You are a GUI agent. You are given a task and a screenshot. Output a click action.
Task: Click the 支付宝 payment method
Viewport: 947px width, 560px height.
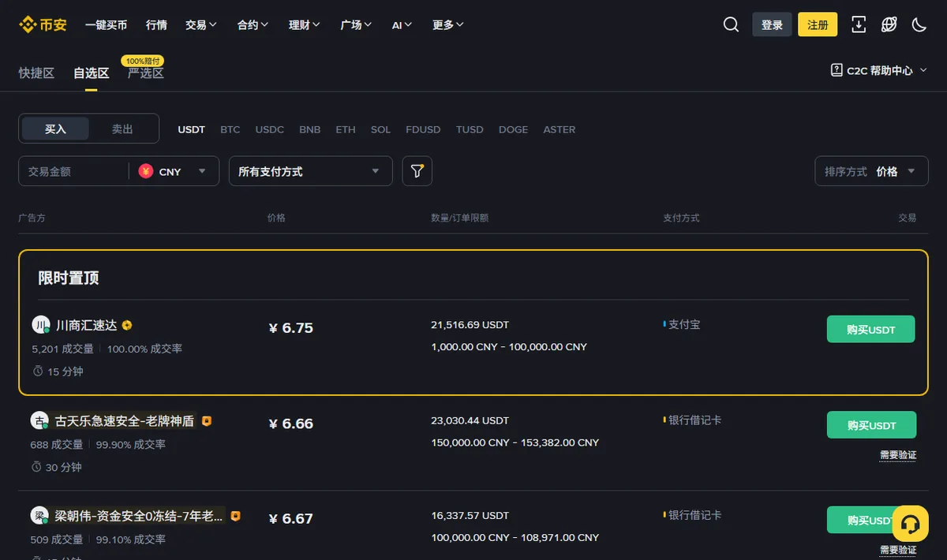tap(684, 324)
